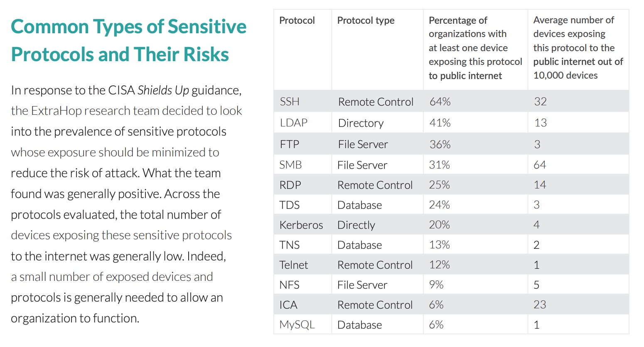This screenshot has width=644, height=347.
Task: Click the "Average number of devices" column header
Action: point(578,48)
